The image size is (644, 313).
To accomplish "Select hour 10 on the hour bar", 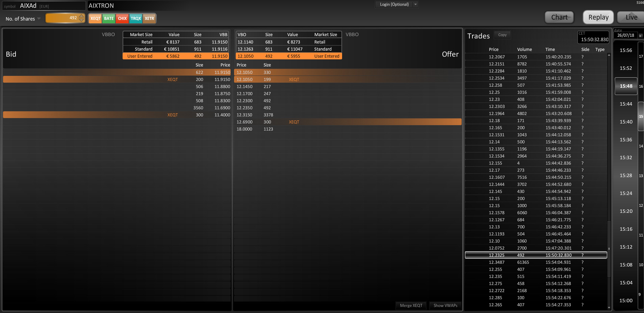I will click(641, 265).
